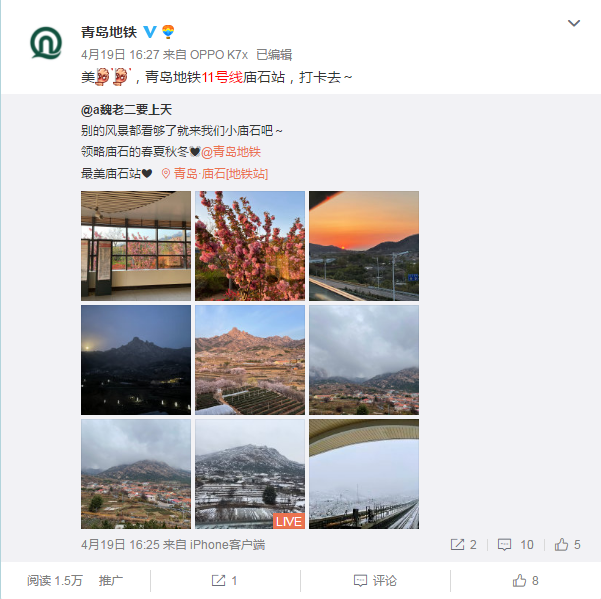Viewport: 601px width, 599px height.
Task: Click the blue verified V badge
Action: [150, 32]
